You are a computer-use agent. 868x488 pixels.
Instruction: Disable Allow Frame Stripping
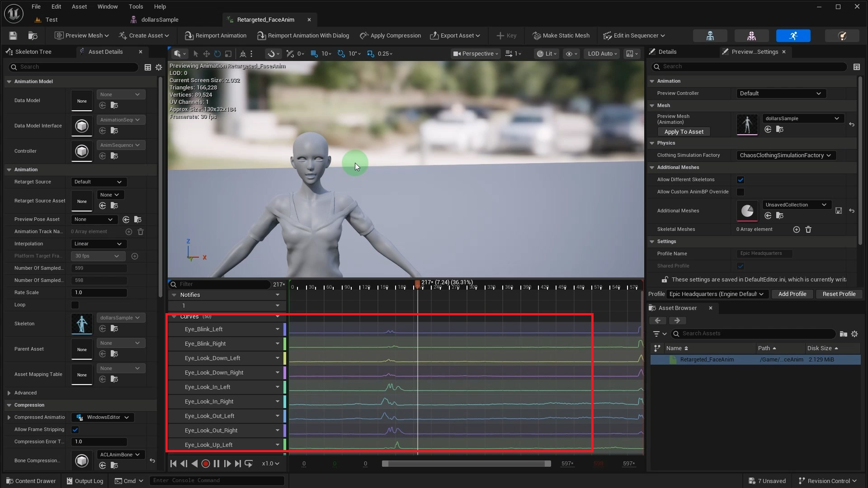[x=75, y=430]
